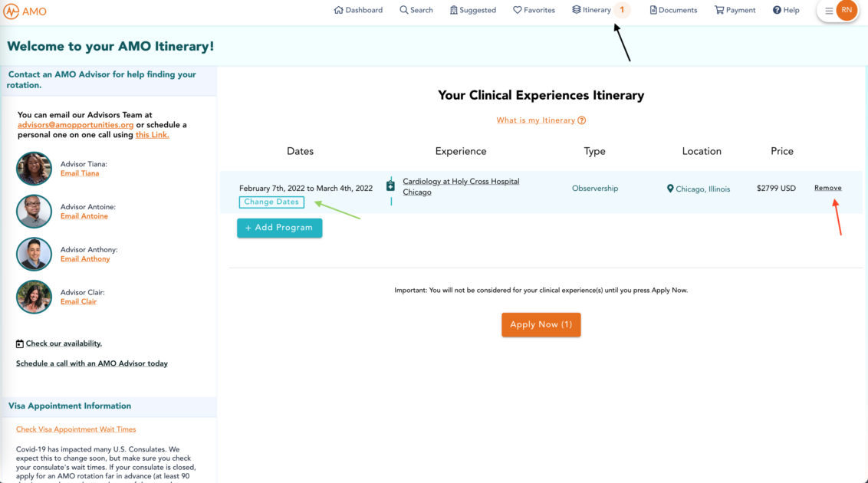This screenshot has width=868, height=483.
Task: Click the Itinerary count badge showing 1
Action: (x=622, y=10)
